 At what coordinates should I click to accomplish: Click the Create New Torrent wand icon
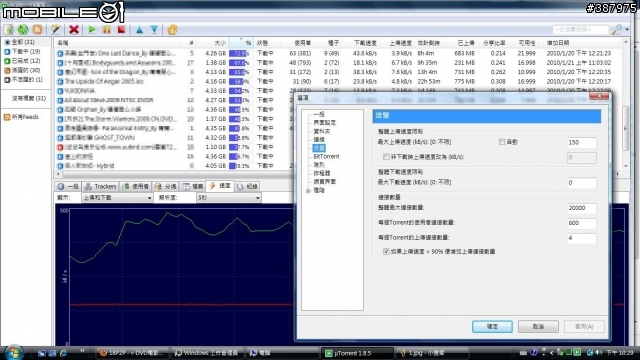[x=56, y=29]
